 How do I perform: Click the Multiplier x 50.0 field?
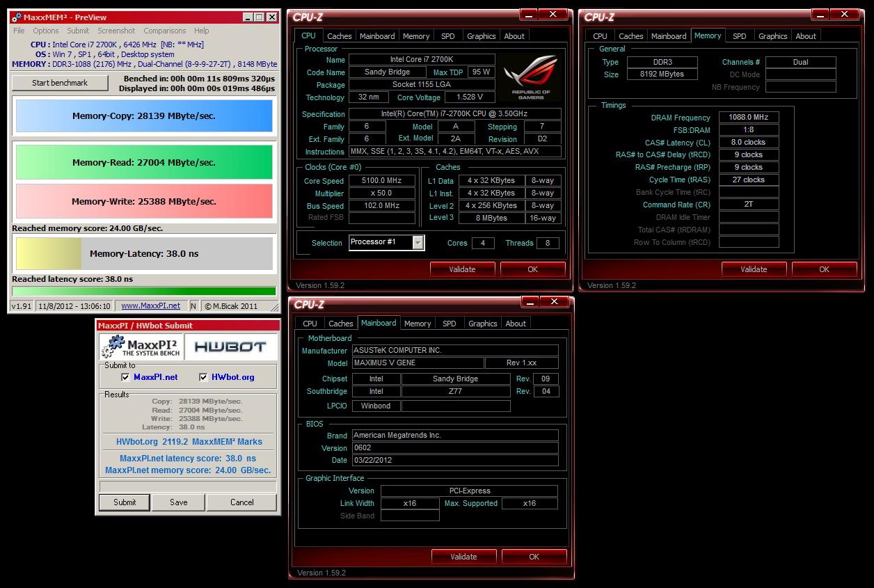[381, 193]
